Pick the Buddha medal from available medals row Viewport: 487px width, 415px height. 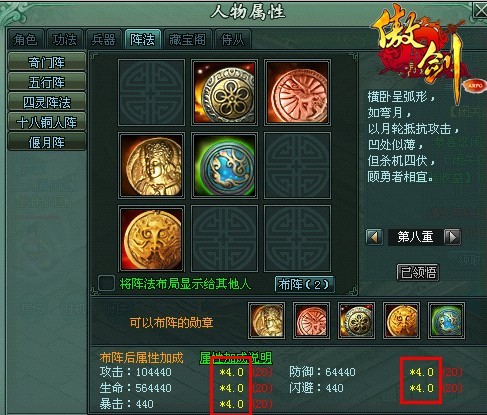(267, 321)
